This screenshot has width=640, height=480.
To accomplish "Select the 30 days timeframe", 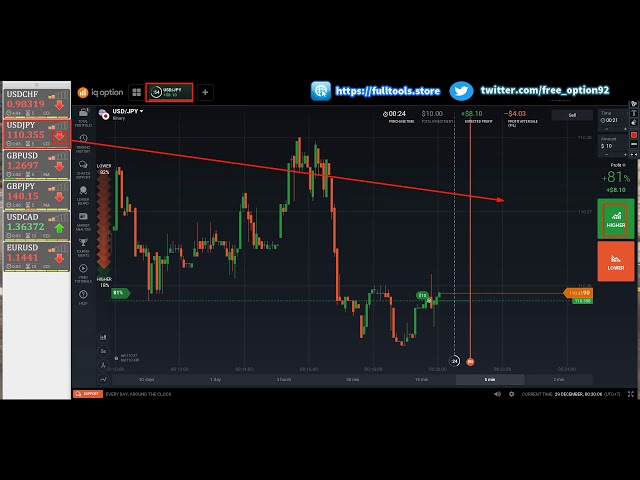I will (147, 380).
